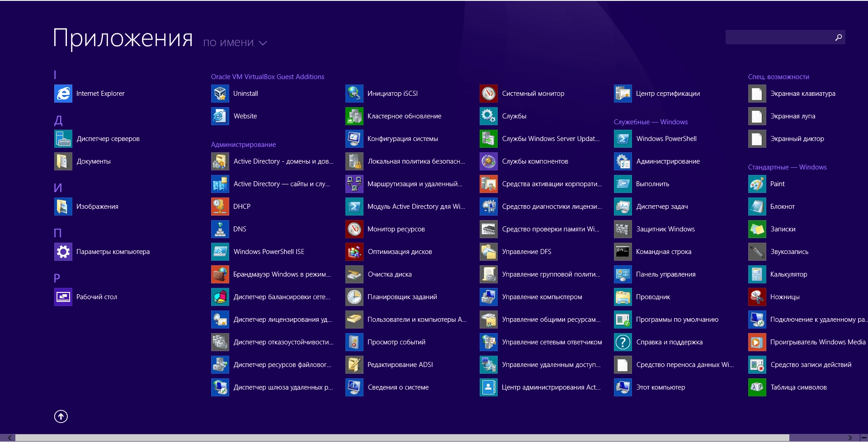Launch Управление компьютером icon

(488, 297)
